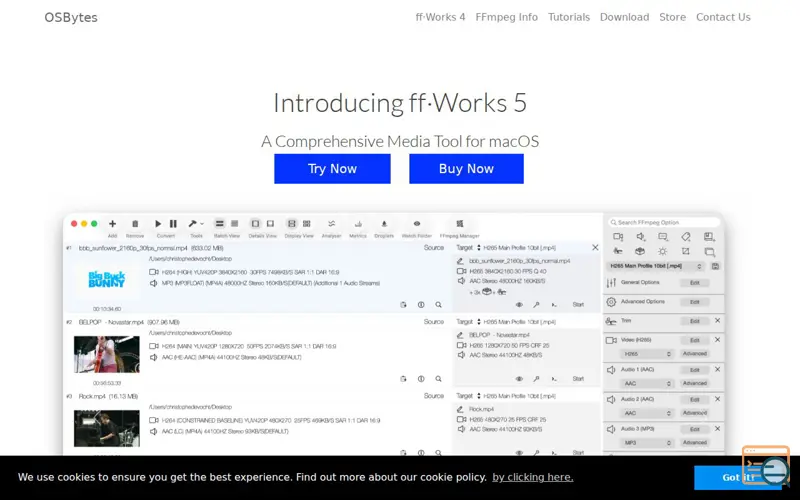Open the FFmpeg Manager icon
The image size is (800, 500).
click(x=460, y=223)
